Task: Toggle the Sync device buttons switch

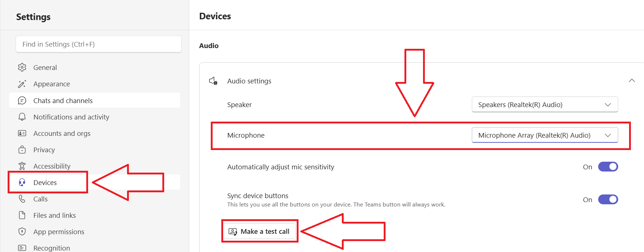Action: [x=608, y=200]
